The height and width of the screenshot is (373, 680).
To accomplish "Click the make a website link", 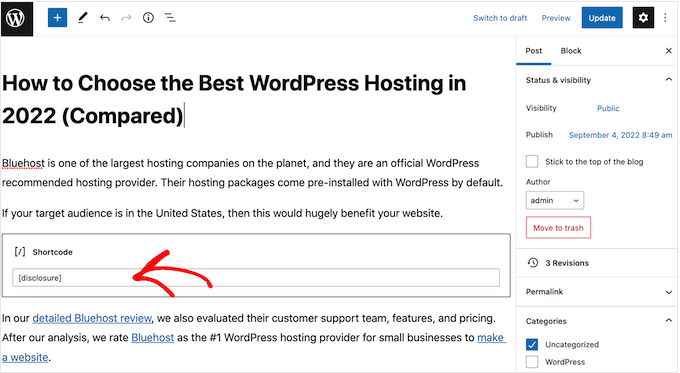I will 491,337.
